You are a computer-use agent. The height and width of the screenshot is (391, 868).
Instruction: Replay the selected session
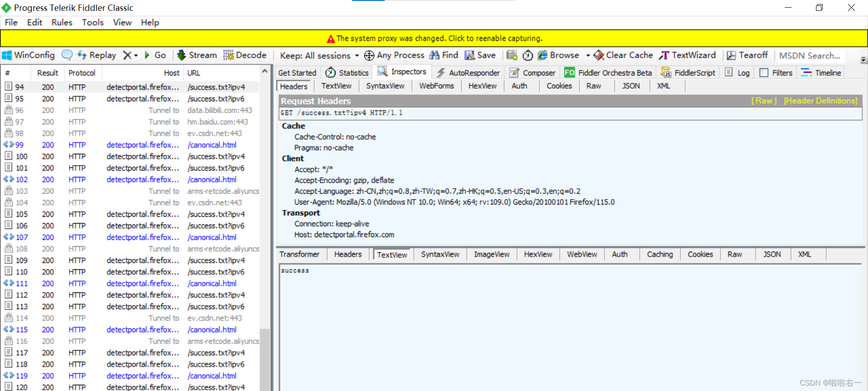[x=97, y=55]
